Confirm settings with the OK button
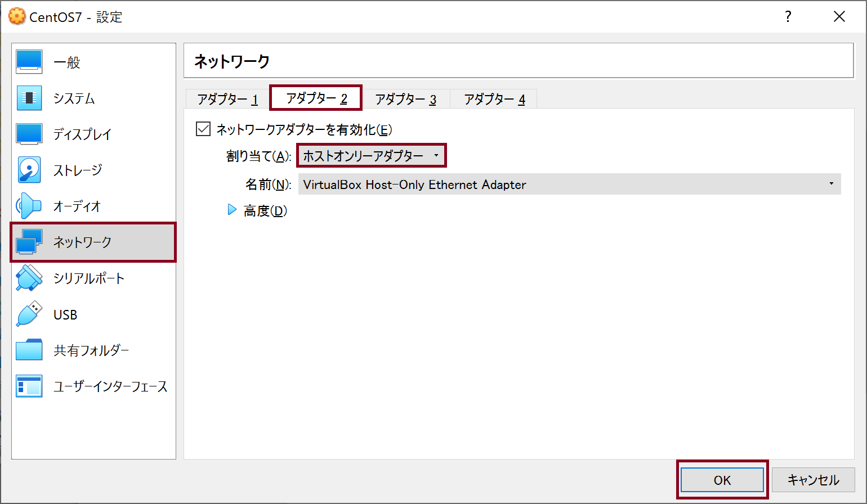Viewport: 867px width, 504px height. pos(722,480)
